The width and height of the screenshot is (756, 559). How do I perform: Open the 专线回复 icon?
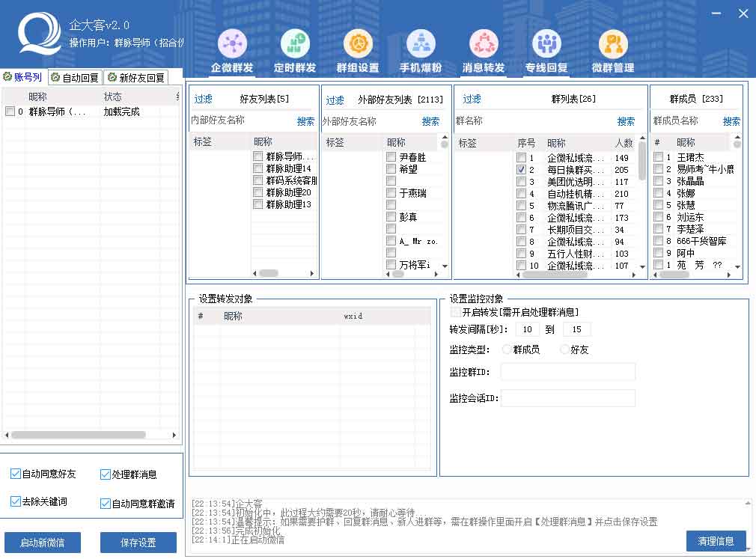546,45
